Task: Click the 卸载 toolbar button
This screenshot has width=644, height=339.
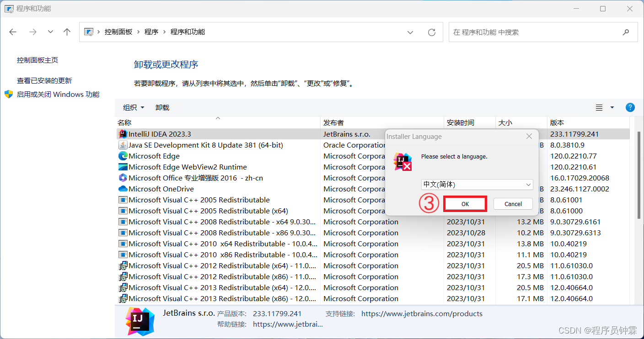Action: click(x=162, y=107)
